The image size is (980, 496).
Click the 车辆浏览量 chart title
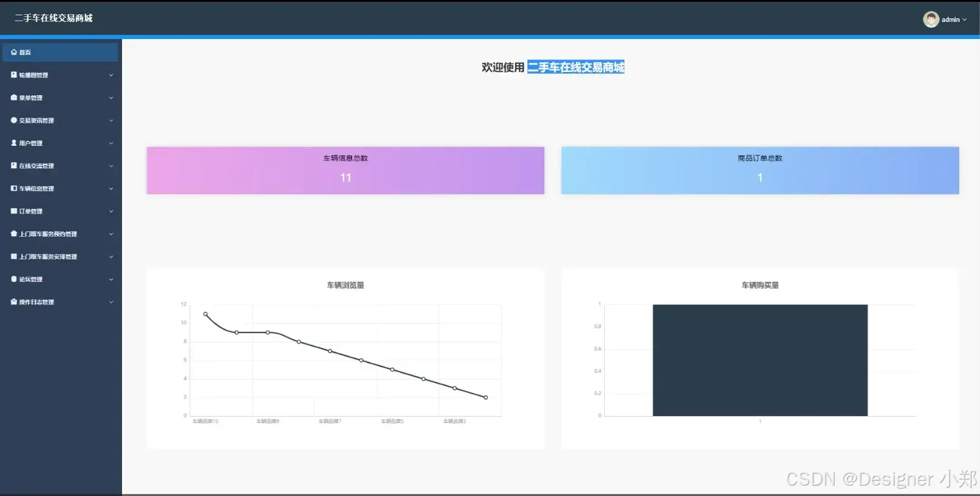tap(345, 285)
